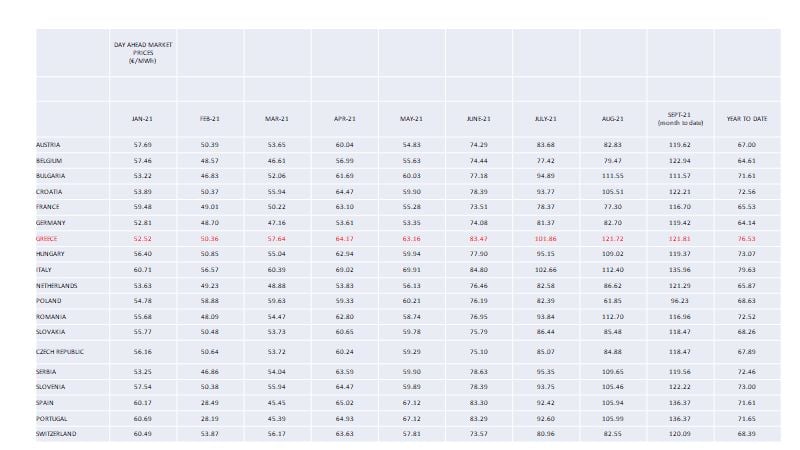Screen dimensions: 800x450
Task: Select the MAY-21 column header
Action: pyautogui.click(x=411, y=119)
